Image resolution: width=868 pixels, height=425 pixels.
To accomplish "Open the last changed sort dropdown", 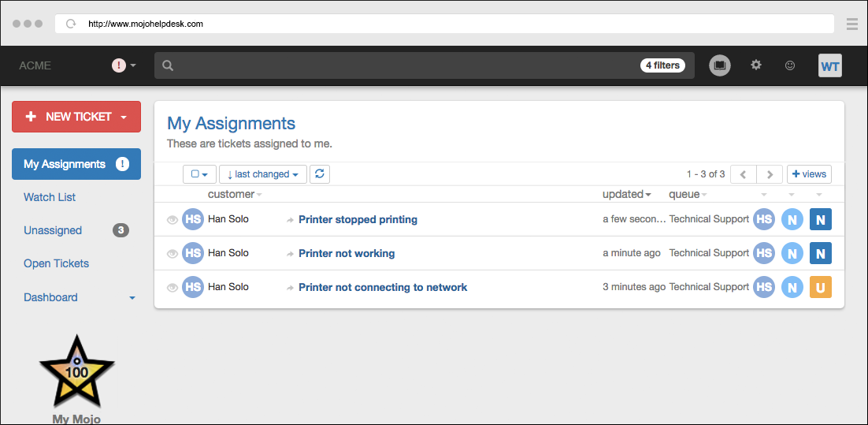I will click(x=262, y=174).
